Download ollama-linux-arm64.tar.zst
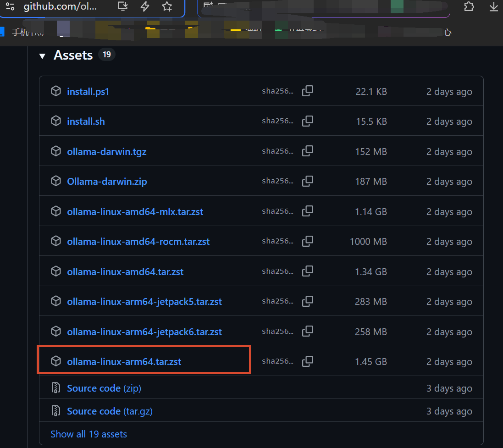 (x=124, y=362)
